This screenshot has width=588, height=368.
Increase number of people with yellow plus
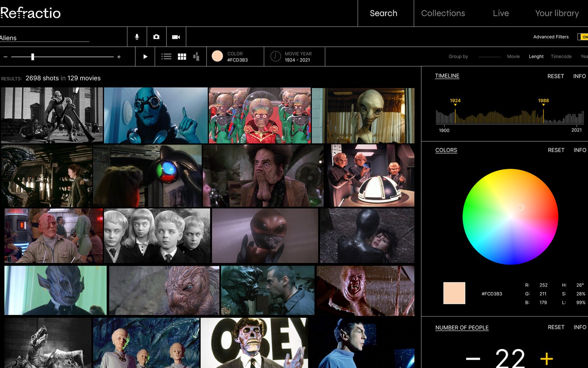click(547, 358)
